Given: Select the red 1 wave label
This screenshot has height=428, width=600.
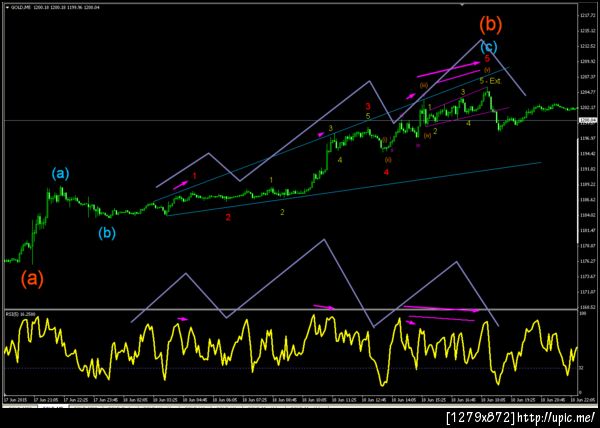Looking at the screenshot, I should point(194,176).
